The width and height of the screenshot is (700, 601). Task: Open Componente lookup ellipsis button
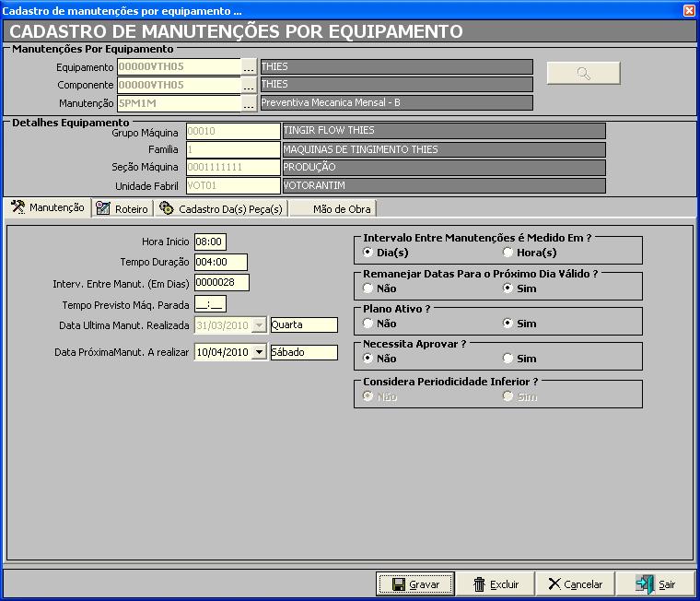point(249,85)
